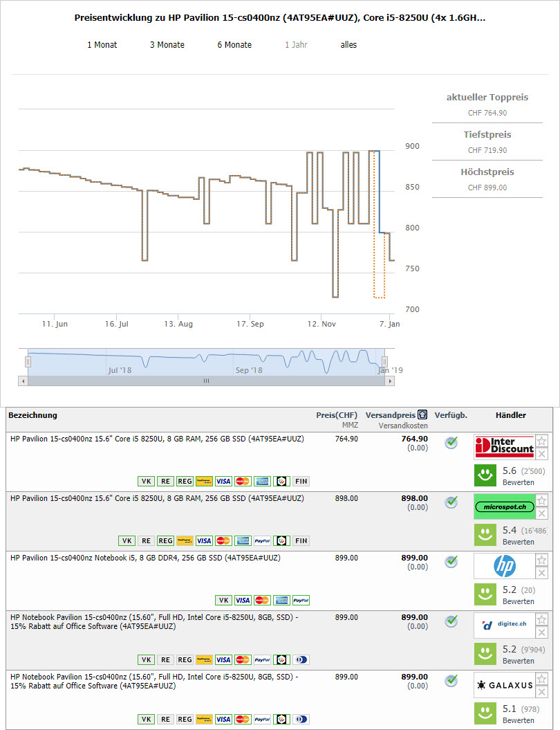Click the X icon next to microspot.ch
Viewport: 560px width, 730px height.
coord(542,513)
